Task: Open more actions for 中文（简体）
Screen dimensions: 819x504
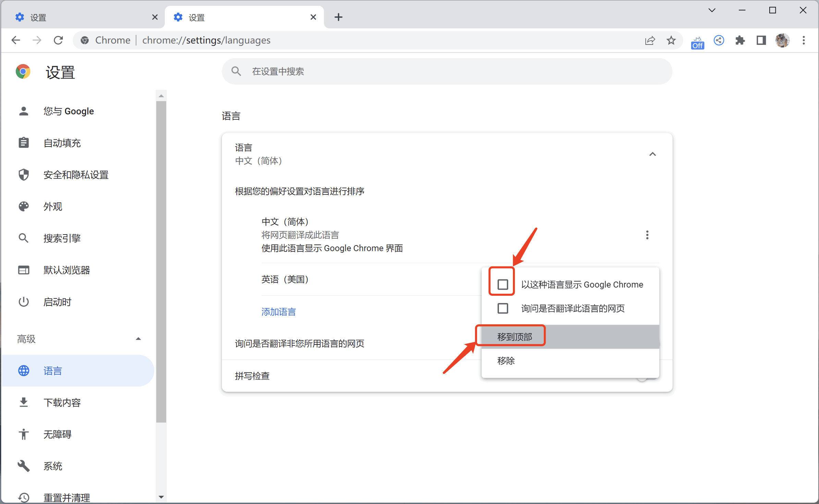Action: [647, 235]
